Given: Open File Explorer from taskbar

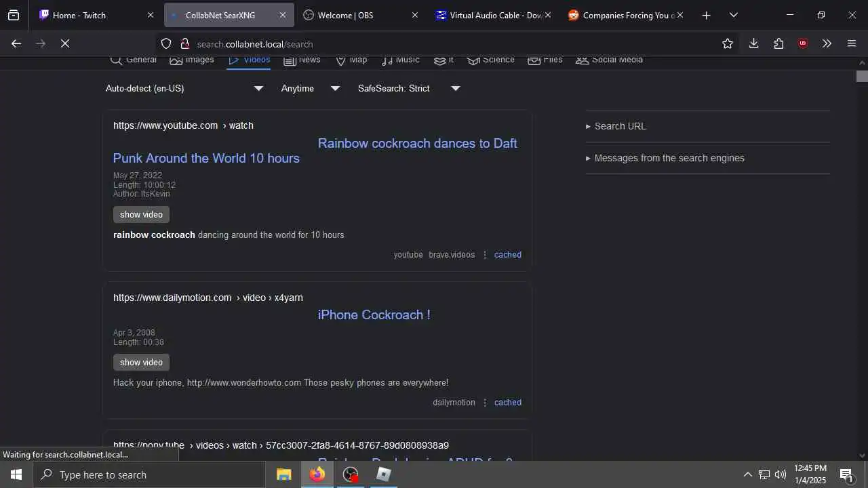Looking at the screenshot, I should [x=284, y=474].
